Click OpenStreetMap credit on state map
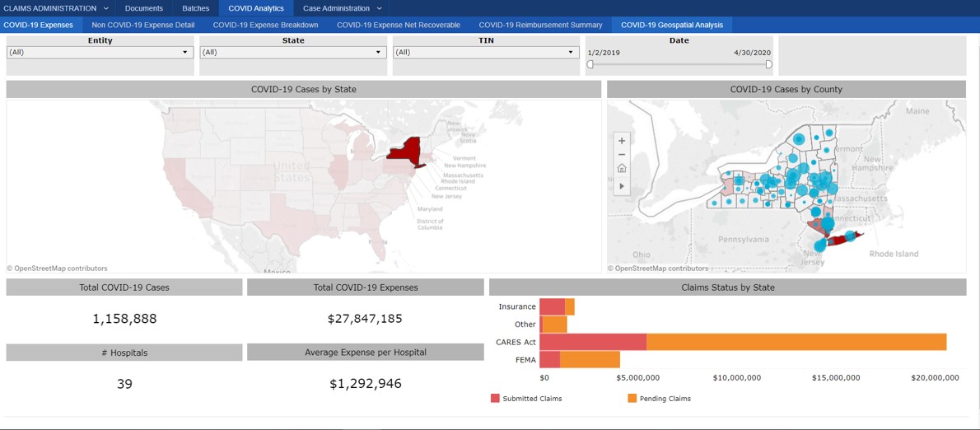This screenshot has width=980, height=430. tap(57, 268)
